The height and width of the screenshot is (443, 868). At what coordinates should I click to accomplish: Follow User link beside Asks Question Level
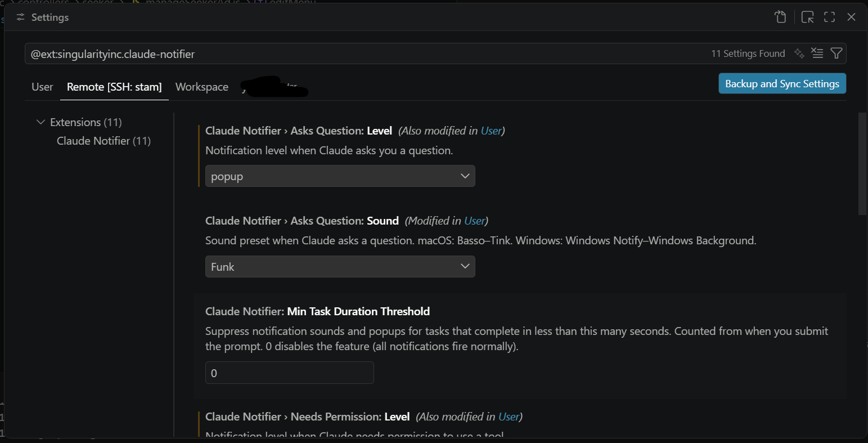(x=491, y=131)
